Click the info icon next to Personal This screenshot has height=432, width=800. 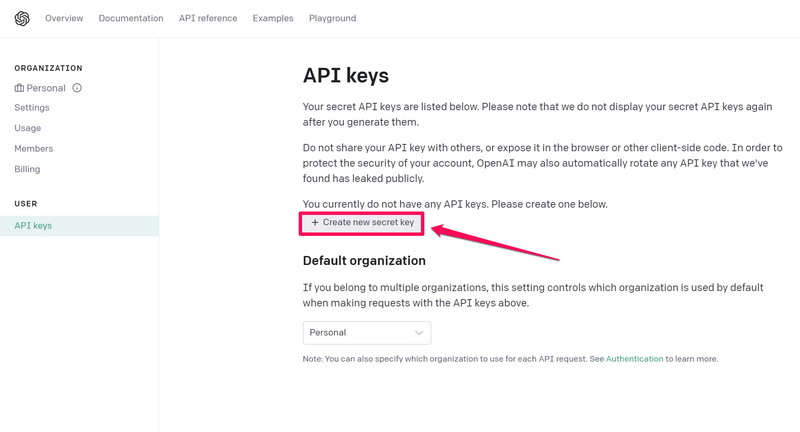point(77,88)
